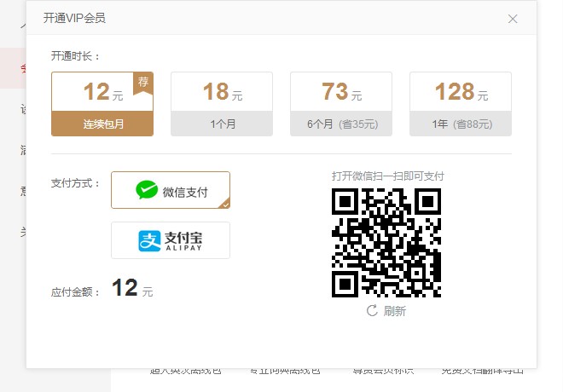
Task: Click the 开通VIP会员 dialog title
Action: [74, 18]
